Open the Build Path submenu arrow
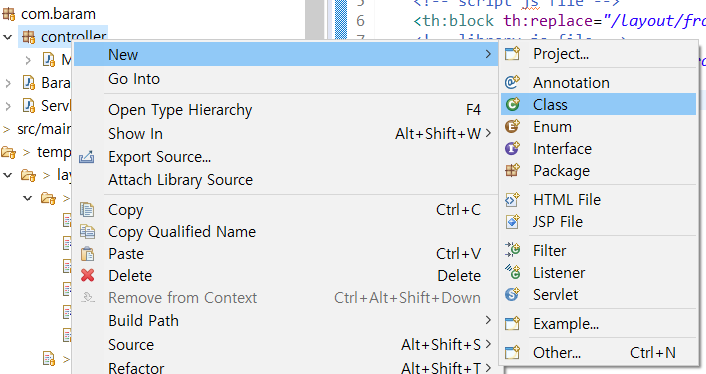 click(x=489, y=320)
